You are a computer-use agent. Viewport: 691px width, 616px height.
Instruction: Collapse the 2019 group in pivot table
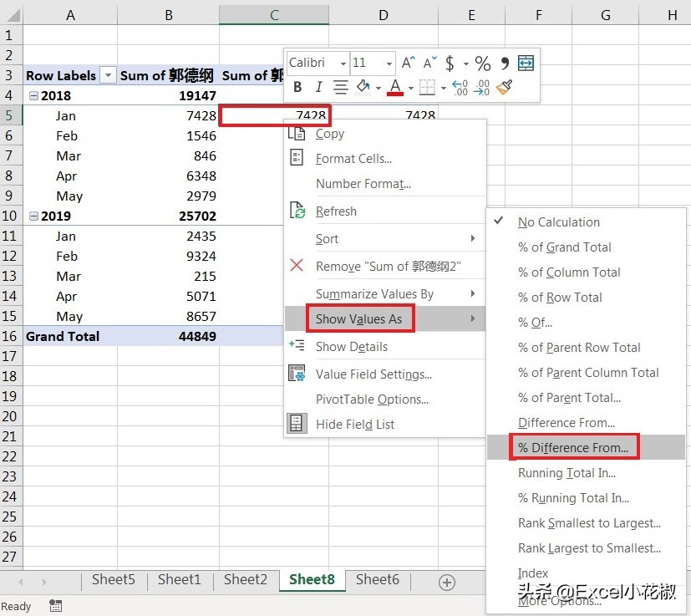pyautogui.click(x=33, y=216)
